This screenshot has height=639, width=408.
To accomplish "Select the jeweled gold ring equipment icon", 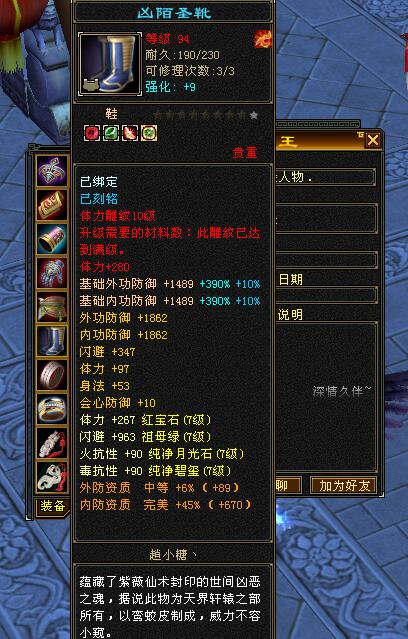I will [x=52, y=409].
